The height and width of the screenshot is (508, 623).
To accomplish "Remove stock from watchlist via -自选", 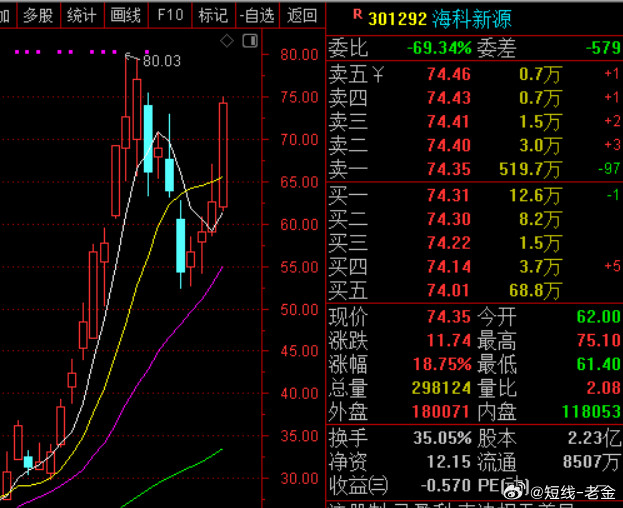I will 257,15.
